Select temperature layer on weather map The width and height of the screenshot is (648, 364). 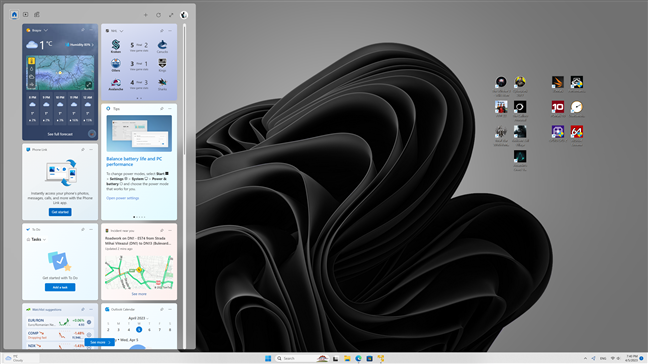click(31, 61)
